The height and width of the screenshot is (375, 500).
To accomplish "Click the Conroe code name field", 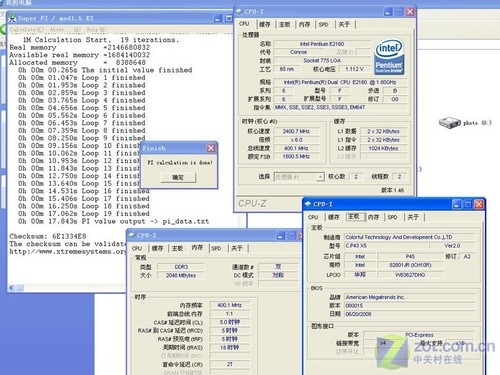I will 298,52.
